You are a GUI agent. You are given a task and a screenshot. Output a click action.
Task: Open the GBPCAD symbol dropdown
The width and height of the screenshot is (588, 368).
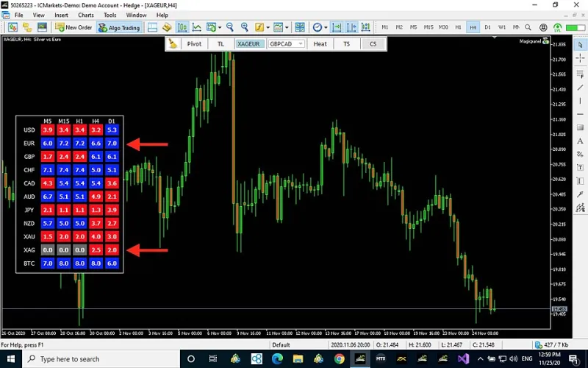(286, 44)
